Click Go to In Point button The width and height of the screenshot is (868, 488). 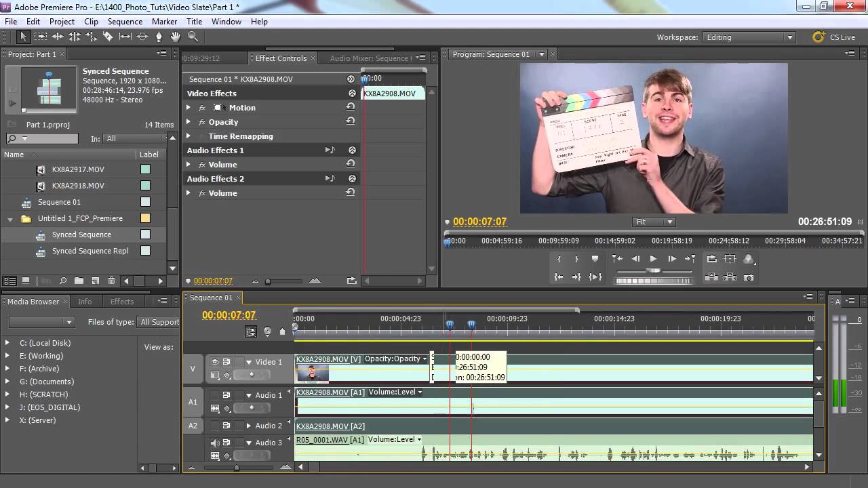coord(559,277)
